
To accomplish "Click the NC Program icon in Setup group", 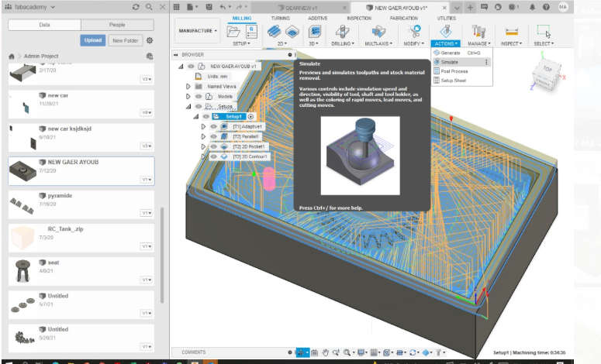I will 251,32.
